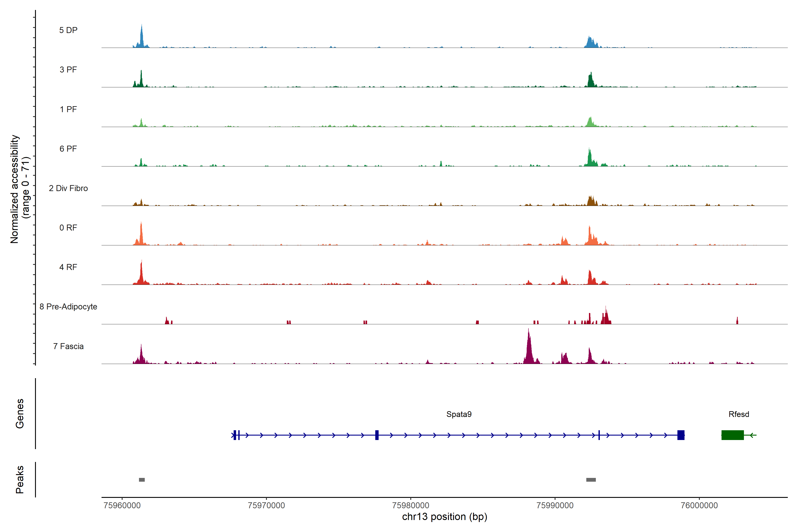Screen dimensions: 798x532
Task: Click the Rfesd gene name
Action: pos(739,414)
